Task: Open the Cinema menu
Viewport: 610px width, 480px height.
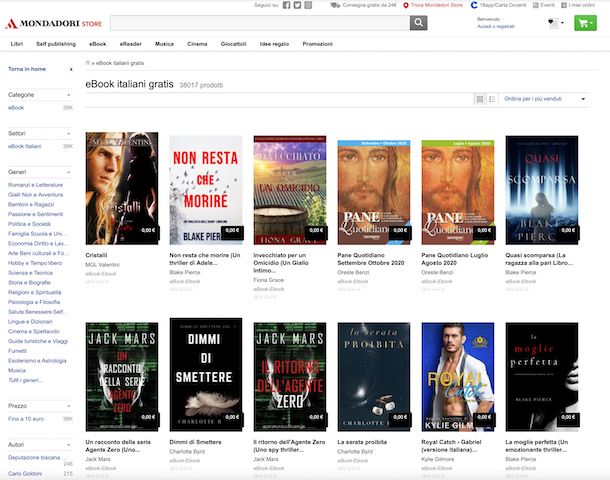Action: click(197, 44)
